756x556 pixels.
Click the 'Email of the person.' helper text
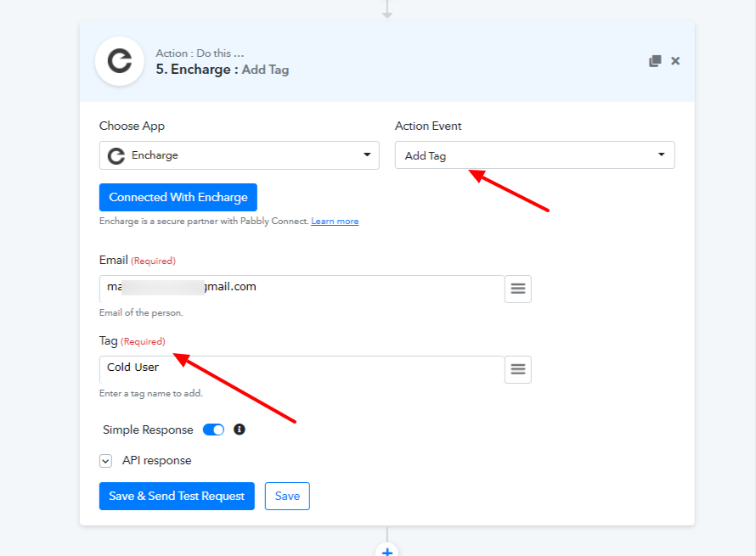click(141, 312)
